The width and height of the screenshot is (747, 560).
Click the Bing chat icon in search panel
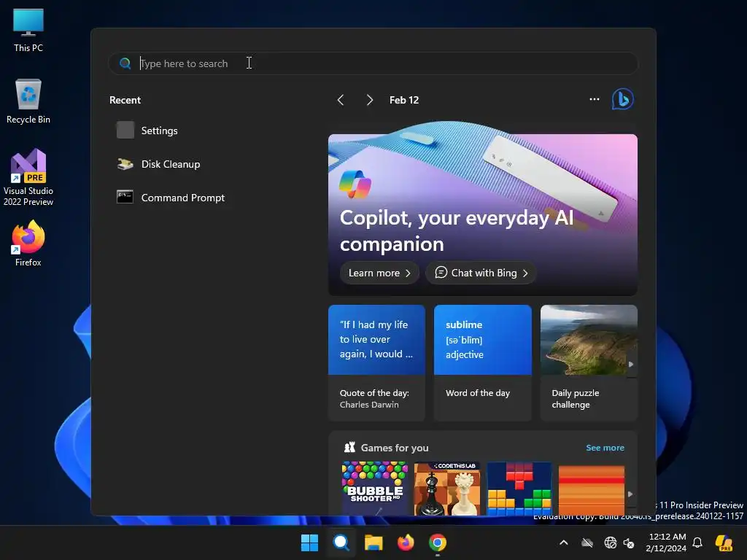[x=623, y=99]
